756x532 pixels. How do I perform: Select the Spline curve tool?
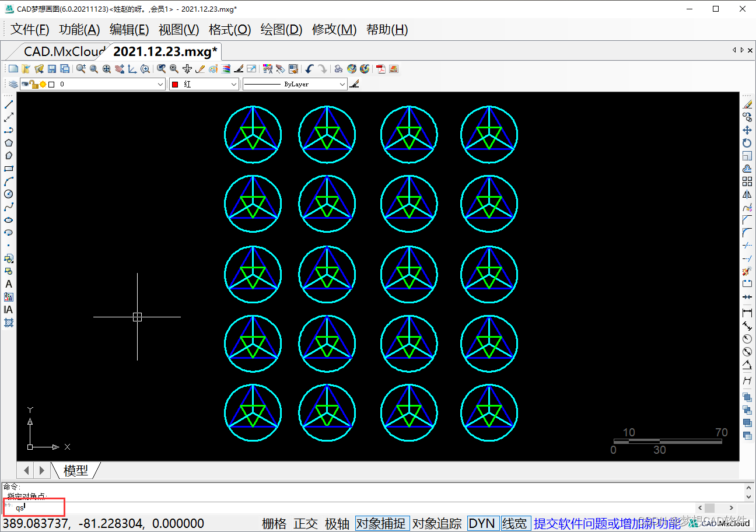click(x=9, y=207)
